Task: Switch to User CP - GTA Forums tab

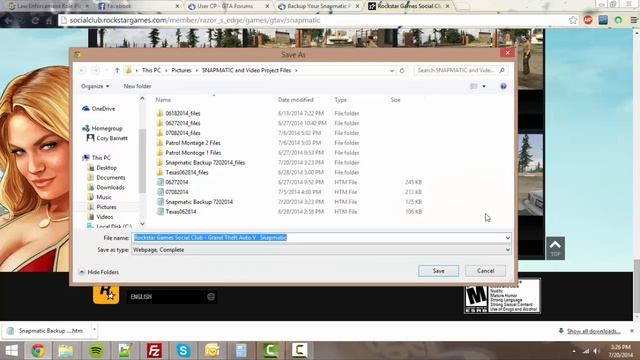Action: [229, 6]
